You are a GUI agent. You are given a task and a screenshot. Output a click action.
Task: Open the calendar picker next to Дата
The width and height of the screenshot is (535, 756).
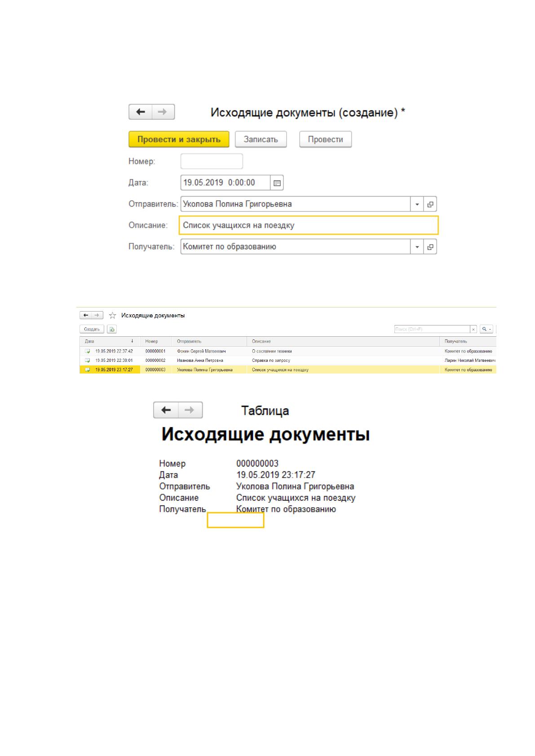point(277,183)
